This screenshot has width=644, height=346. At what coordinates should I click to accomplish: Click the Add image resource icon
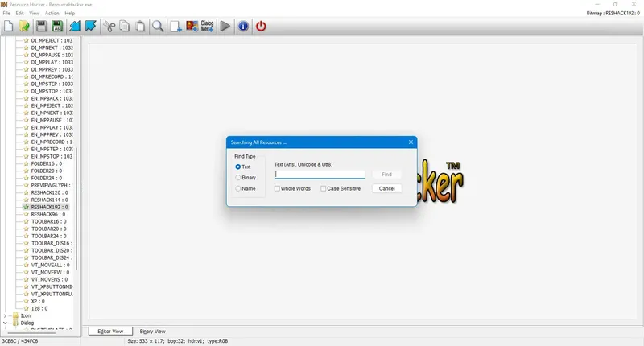point(192,27)
